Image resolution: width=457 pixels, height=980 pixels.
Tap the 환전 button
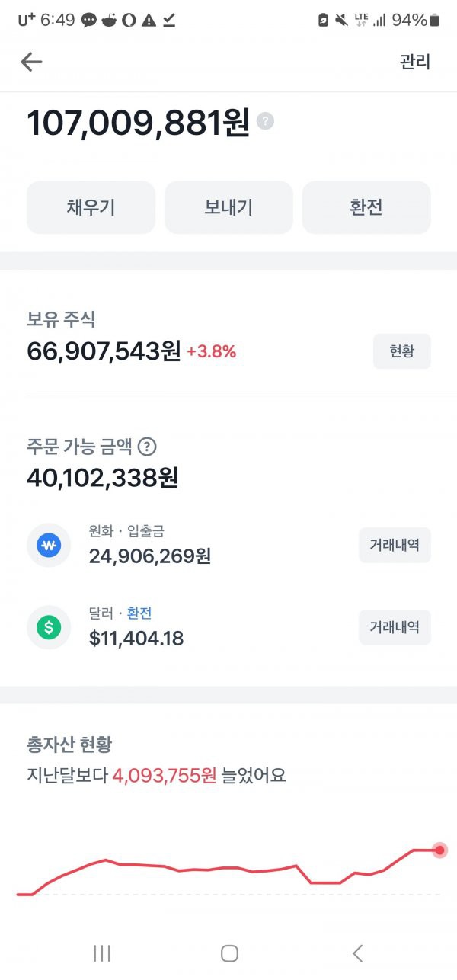pos(366,207)
